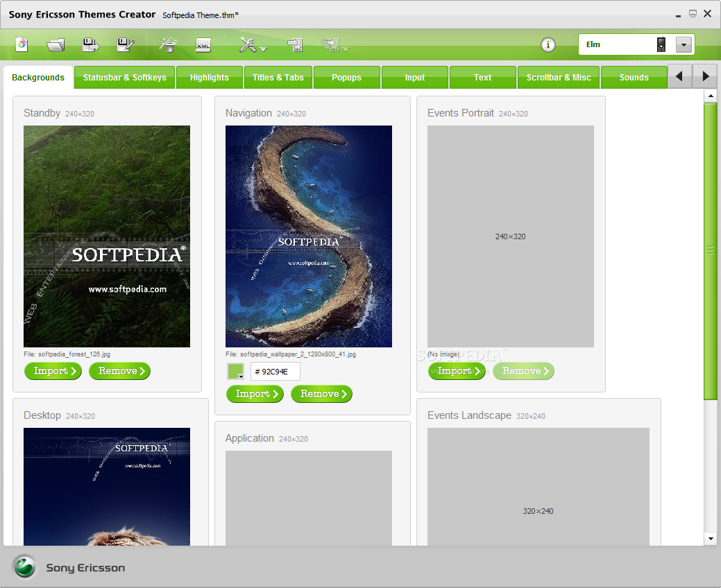721x588 pixels.
Task: Select the Standby forest thumbnail
Action: pyautogui.click(x=107, y=236)
